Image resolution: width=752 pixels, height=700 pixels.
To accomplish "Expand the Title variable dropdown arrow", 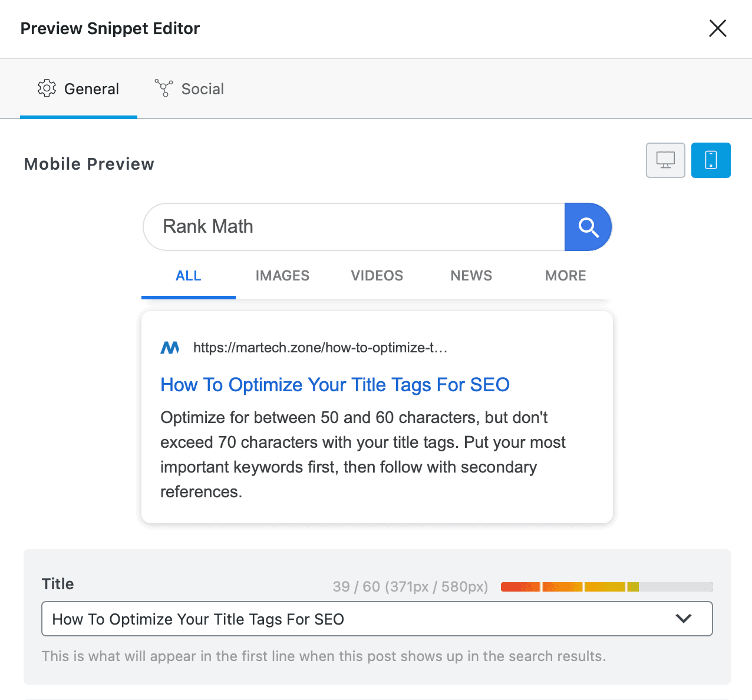I will pyautogui.click(x=683, y=619).
